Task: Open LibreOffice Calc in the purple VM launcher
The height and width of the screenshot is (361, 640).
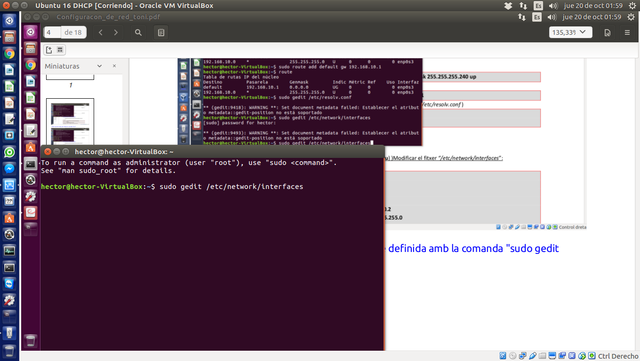Action: coord(31,98)
